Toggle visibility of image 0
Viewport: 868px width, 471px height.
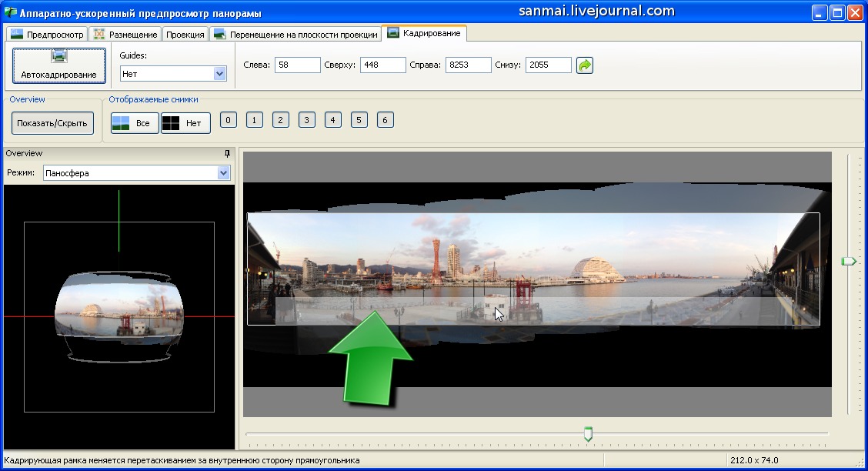228,120
